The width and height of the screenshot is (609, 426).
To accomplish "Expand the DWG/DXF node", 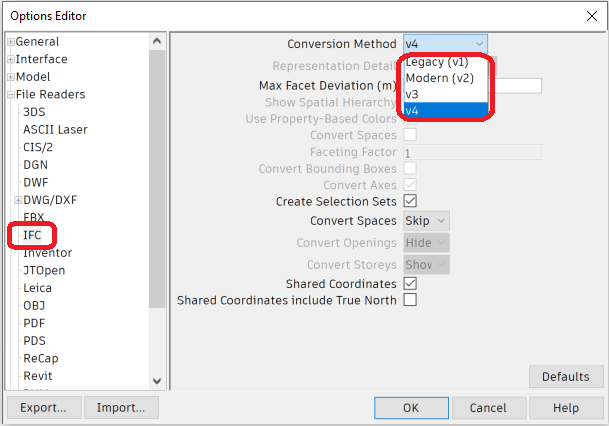I will [x=18, y=200].
